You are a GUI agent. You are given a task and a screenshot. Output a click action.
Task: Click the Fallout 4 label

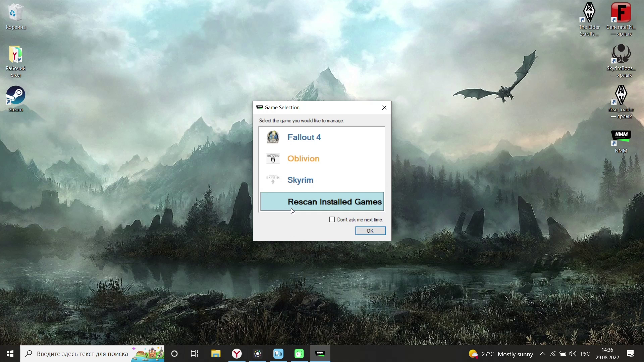304,137
